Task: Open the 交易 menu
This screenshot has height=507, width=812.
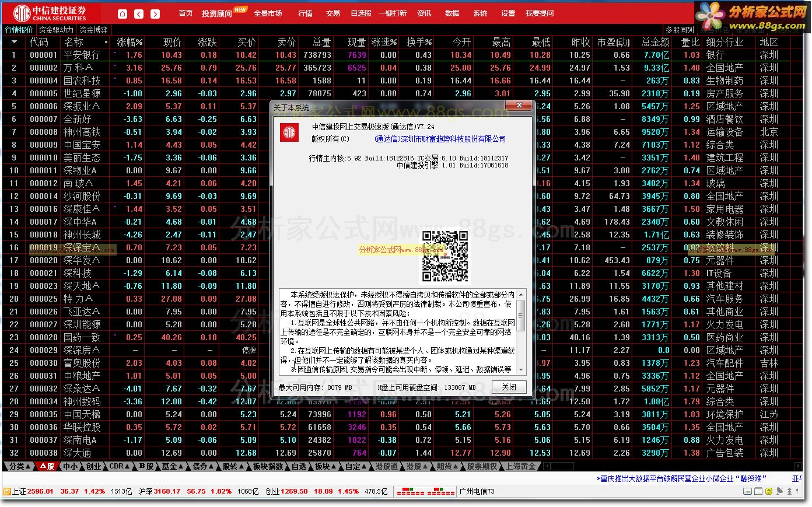Action: [333, 13]
